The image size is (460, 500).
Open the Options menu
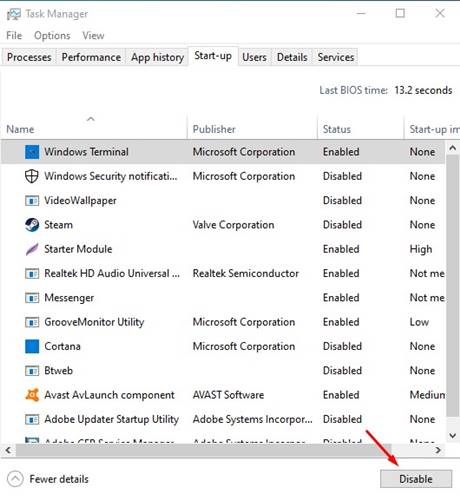pyautogui.click(x=52, y=36)
